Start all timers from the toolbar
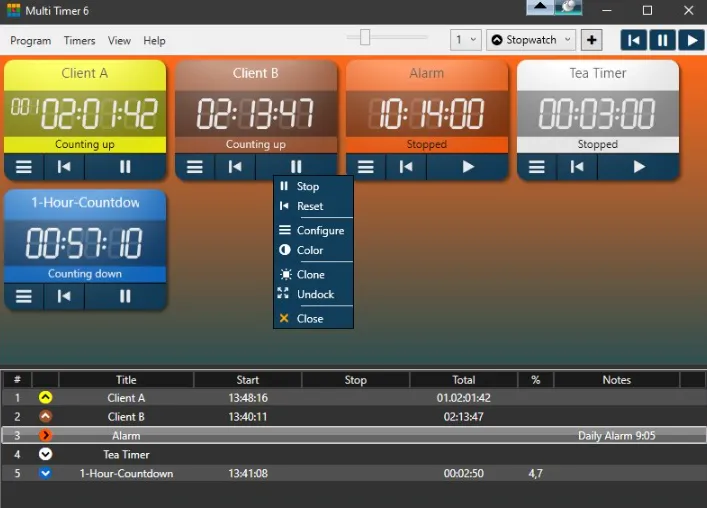Screen dimensions: 707x508 (x=692, y=40)
